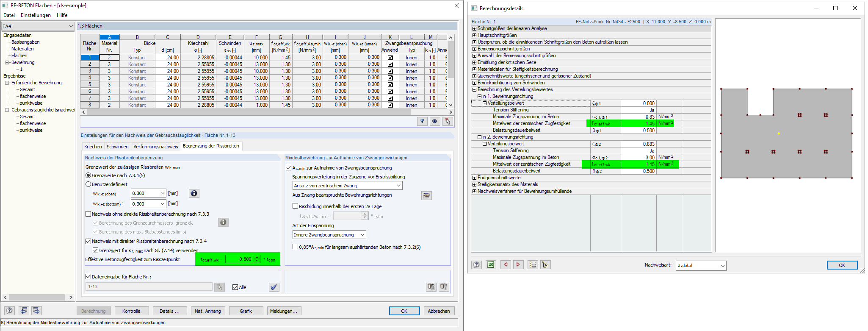Screen dimensions: 868x331
Task: Open the Innere Zwangbeanspruchung dropdown
Action: tap(362, 235)
